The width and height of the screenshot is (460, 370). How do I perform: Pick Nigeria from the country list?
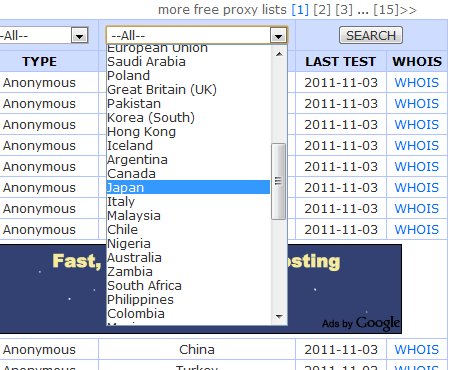188,244
